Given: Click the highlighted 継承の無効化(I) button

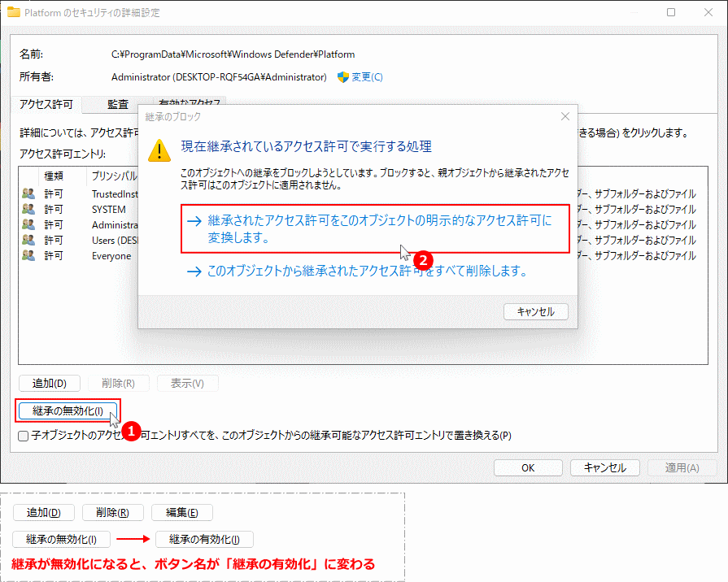Looking at the screenshot, I should tap(68, 410).
